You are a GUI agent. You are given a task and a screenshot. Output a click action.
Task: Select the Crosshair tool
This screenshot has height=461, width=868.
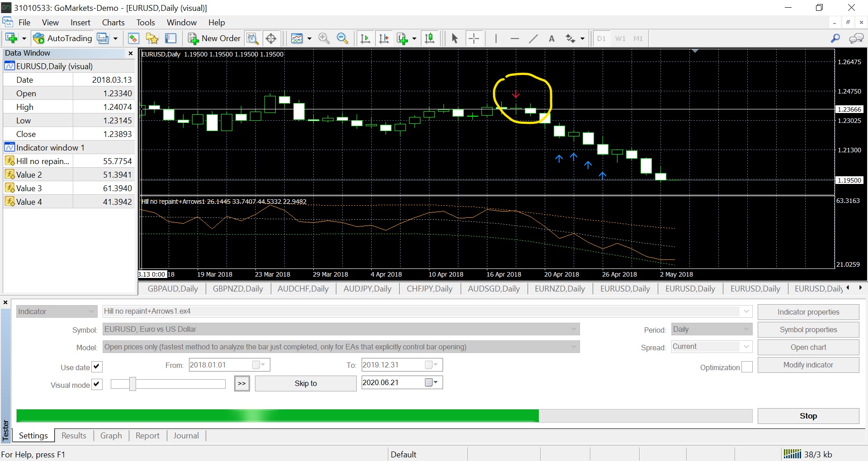(474, 38)
